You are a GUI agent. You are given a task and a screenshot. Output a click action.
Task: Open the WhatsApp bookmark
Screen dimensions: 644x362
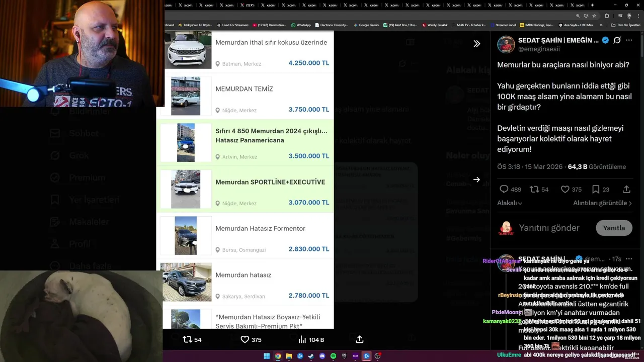click(x=301, y=25)
